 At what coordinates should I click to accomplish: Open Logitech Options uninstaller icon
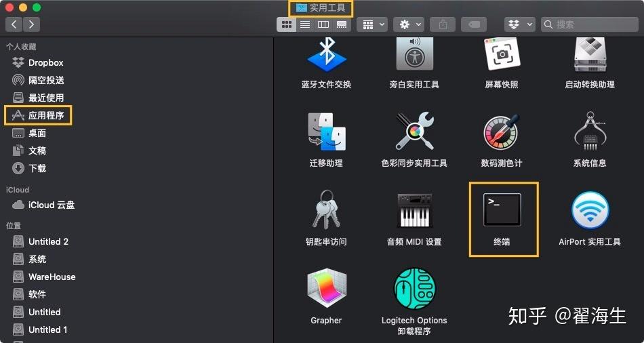pyautogui.click(x=414, y=288)
